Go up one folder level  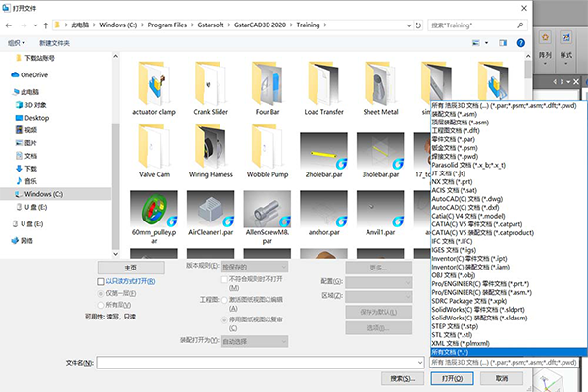tap(45, 25)
